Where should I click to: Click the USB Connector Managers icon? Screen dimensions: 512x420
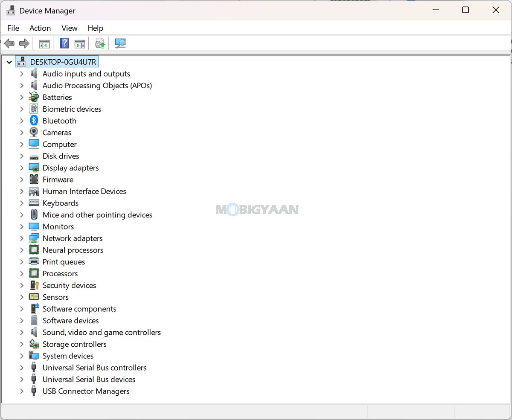(34, 391)
